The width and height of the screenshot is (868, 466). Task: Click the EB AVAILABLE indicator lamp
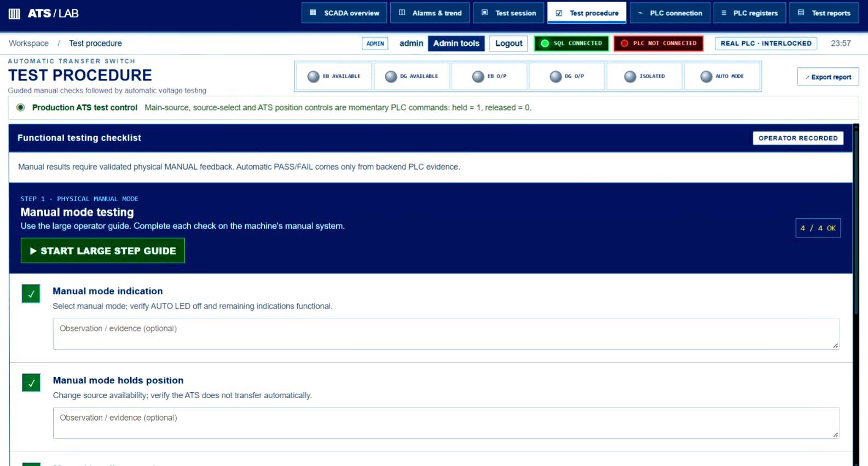313,77
